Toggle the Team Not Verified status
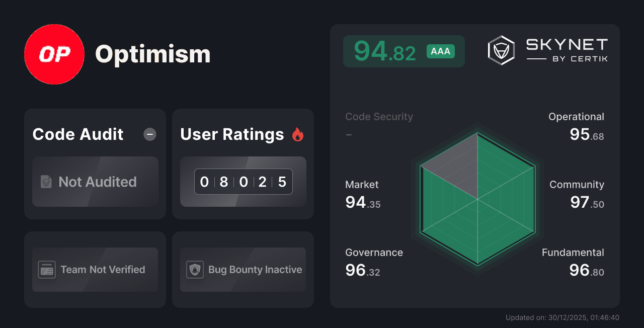The height and width of the screenshot is (328, 644). [95, 269]
